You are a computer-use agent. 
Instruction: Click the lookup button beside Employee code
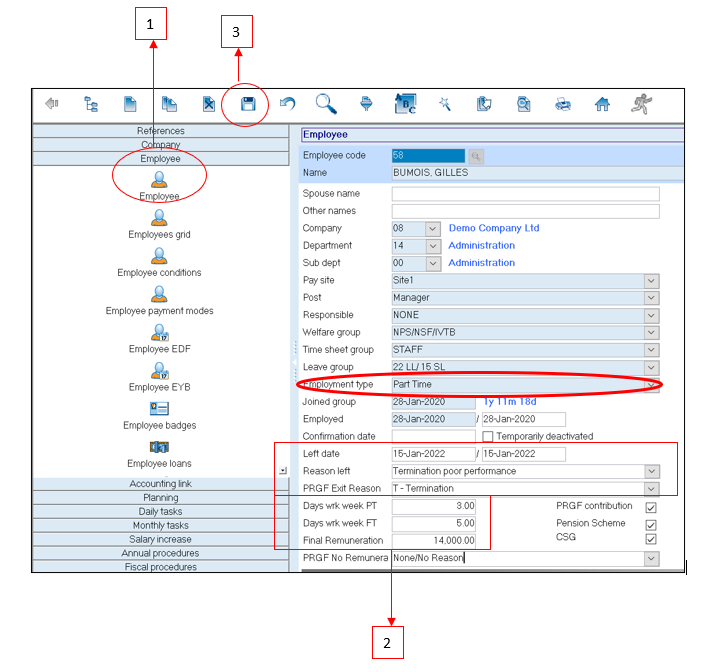pos(476,156)
